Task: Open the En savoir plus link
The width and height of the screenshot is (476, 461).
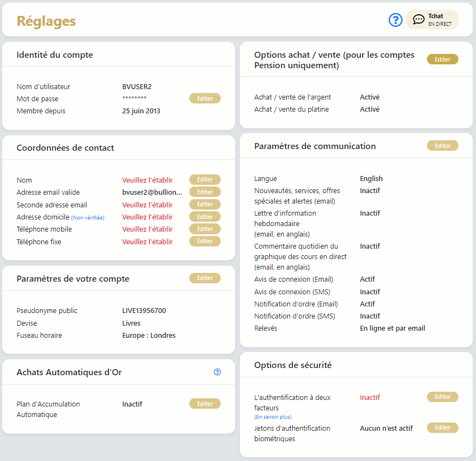Action: point(273,418)
